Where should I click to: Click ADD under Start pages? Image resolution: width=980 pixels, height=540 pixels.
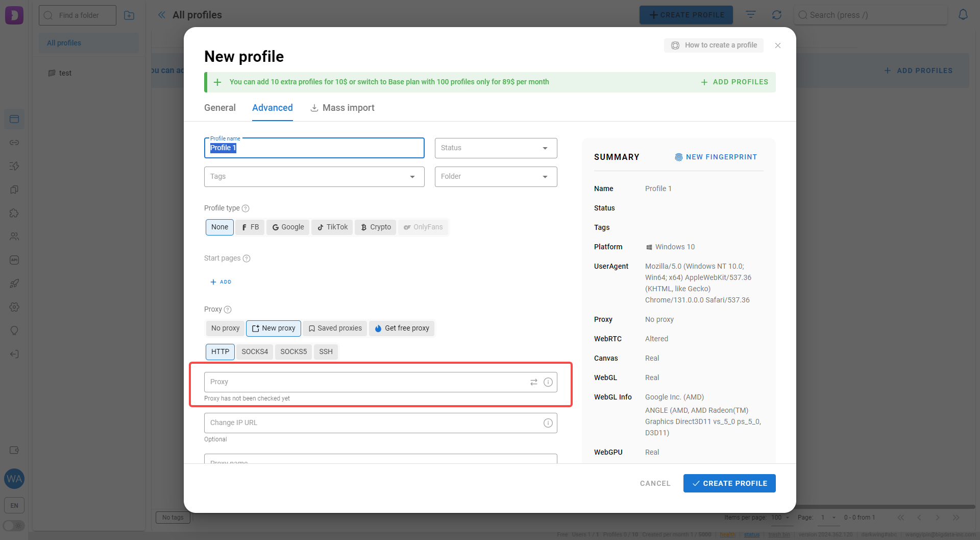221,282
